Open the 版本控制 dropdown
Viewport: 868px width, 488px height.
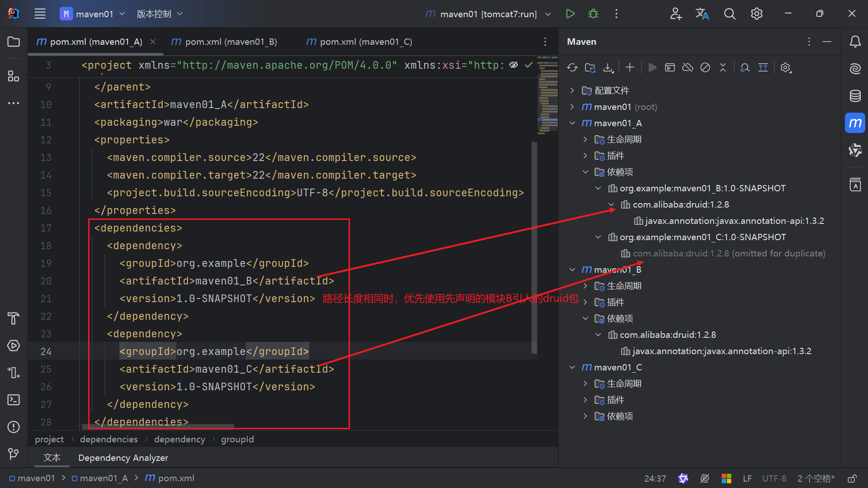(160, 14)
